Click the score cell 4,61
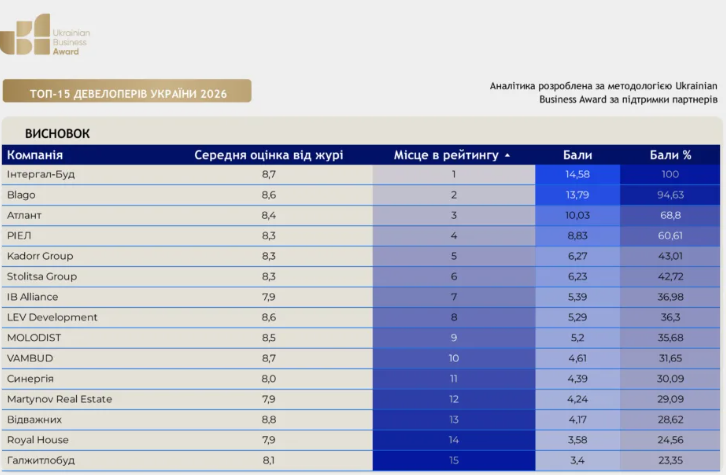This screenshot has height=475, width=726. [x=577, y=358]
